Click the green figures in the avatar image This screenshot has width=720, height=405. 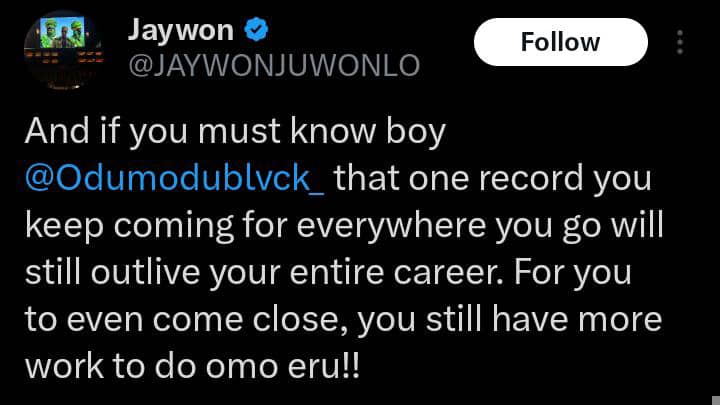tap(62, 33)
